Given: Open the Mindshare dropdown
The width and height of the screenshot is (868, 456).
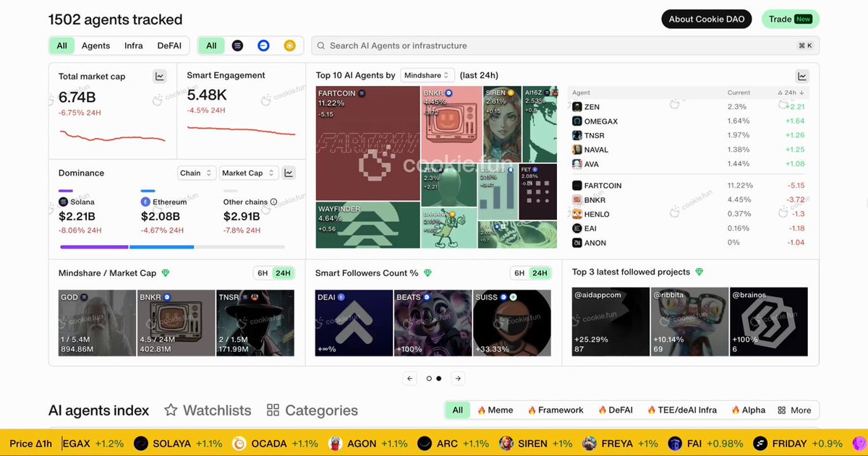Looking at the screenshot, I should (x=427, y=75).
